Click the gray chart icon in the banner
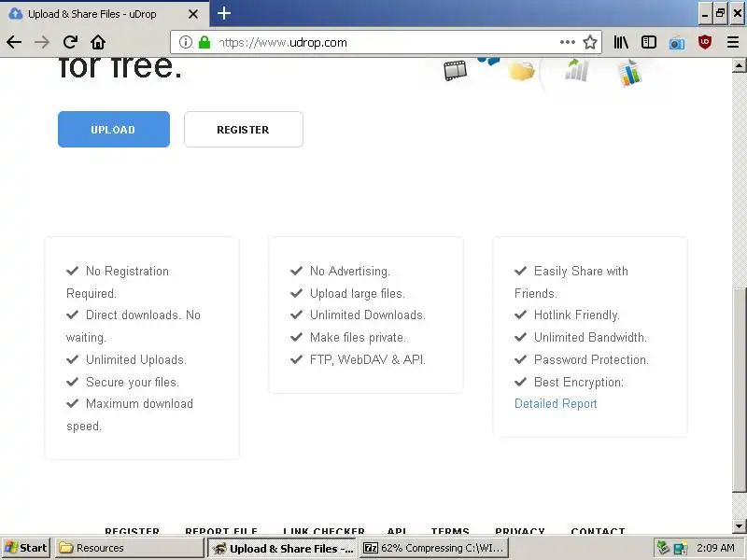Image resolution: width=747 pixels, height=560 pixels. click(x=577, y=70)
